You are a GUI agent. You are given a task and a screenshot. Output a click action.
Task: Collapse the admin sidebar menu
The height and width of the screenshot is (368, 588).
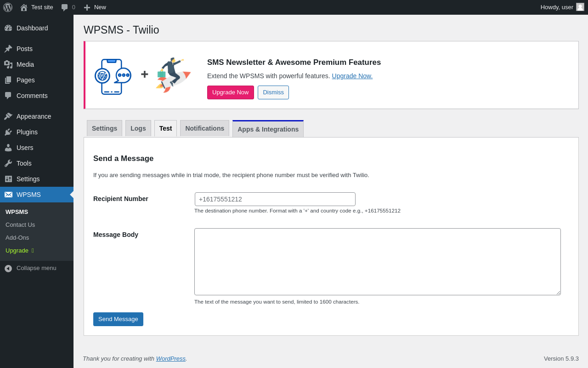click(30, 268)
